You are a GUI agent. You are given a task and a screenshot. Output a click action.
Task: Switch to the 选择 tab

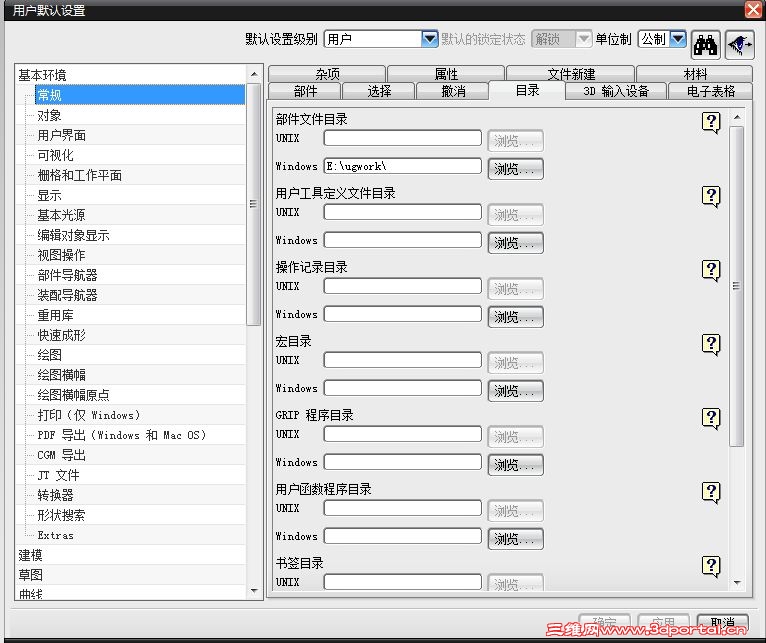coord(379,91)
